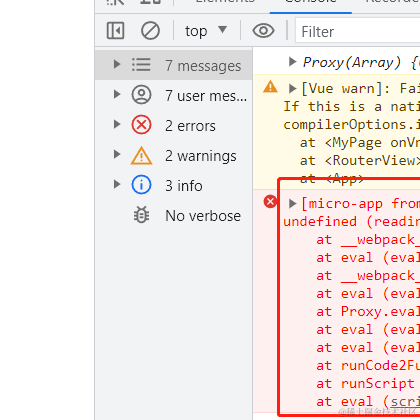Open live expression eye icon
This screenshot has height=420, width=420.
263,31
